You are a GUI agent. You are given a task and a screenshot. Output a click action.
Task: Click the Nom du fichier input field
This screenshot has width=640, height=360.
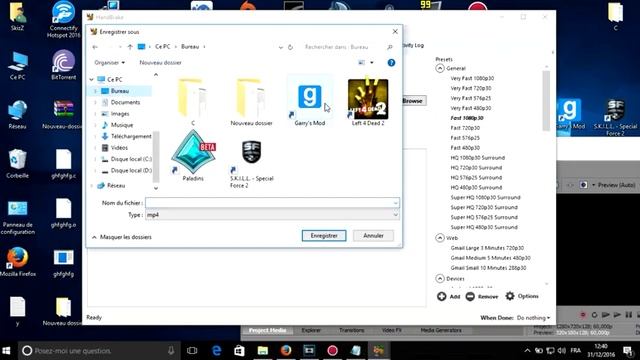(x=272, y=203)
